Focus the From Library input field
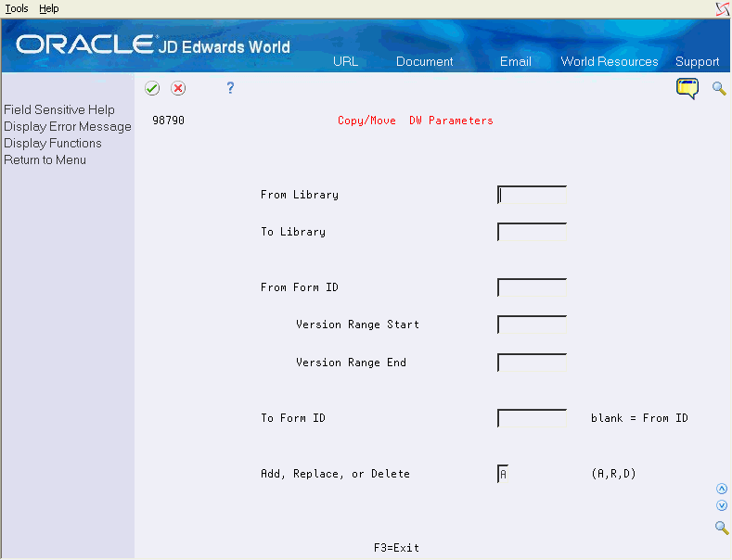The width and height of the screenshot is (732, 560). pos(532,195)
